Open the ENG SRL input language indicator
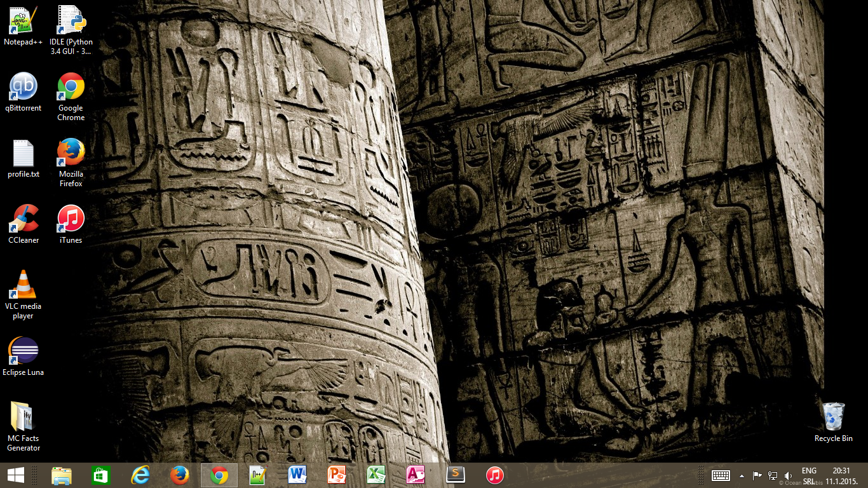The height and width of the screenshot is (488, 868). point(809,476)
